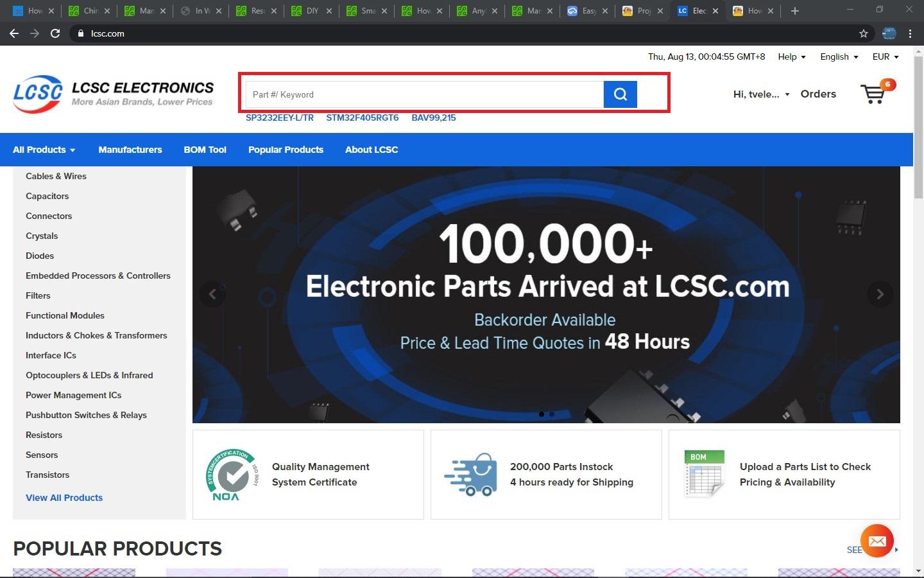Switch to the Proj browser tab
Screen dimensions: 924x578
point(642,11)
